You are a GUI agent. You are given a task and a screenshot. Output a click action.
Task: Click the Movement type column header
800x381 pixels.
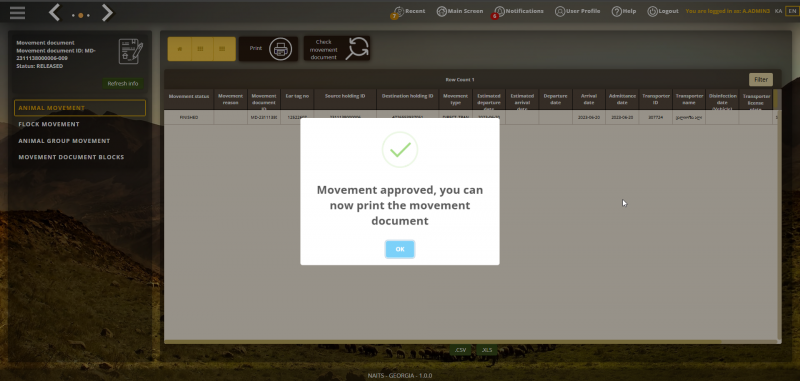tap(456, 99)
